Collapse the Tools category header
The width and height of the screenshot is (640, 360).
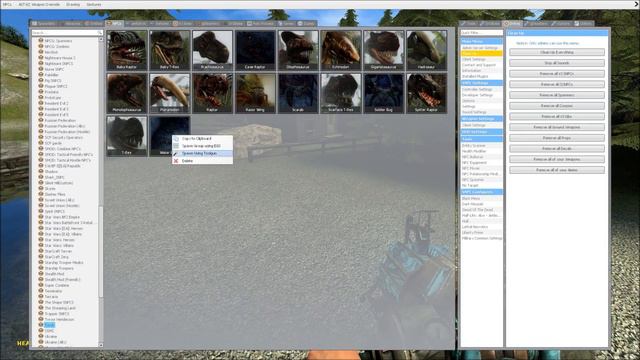click(482, 139)
